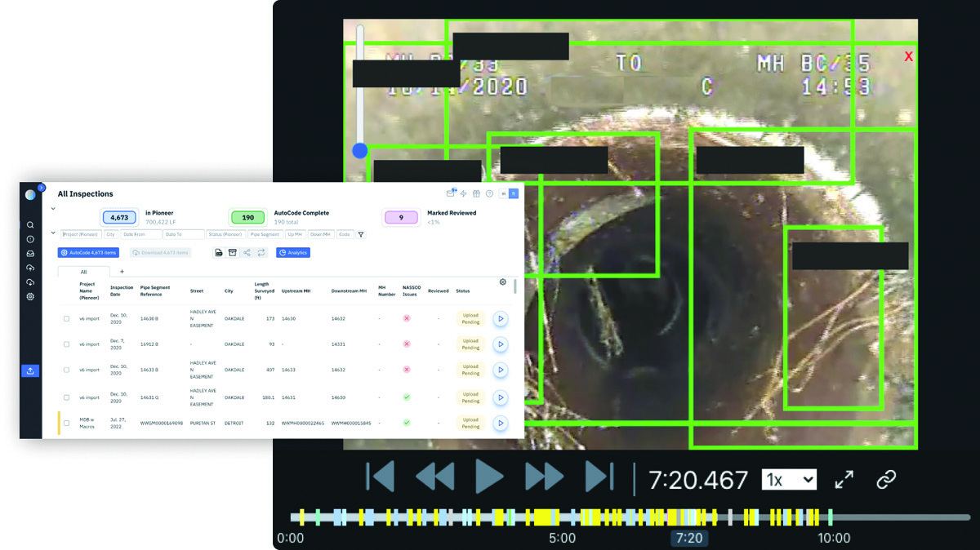
Task: Click the blue vertical zoom slider handle
Action: pos(359,150)
